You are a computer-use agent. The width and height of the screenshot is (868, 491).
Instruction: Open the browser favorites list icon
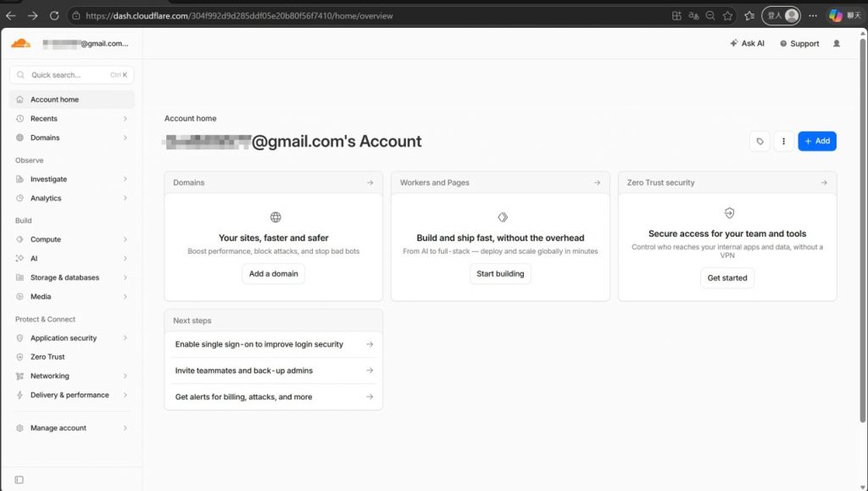point(749,15)
